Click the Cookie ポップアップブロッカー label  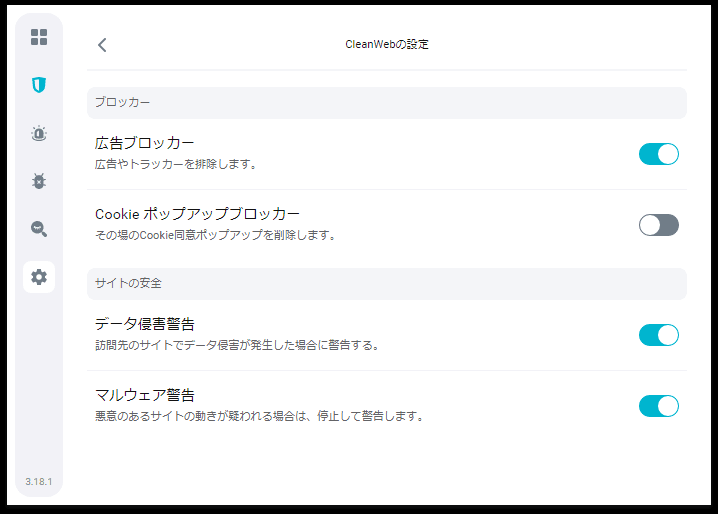pos(197,214)
